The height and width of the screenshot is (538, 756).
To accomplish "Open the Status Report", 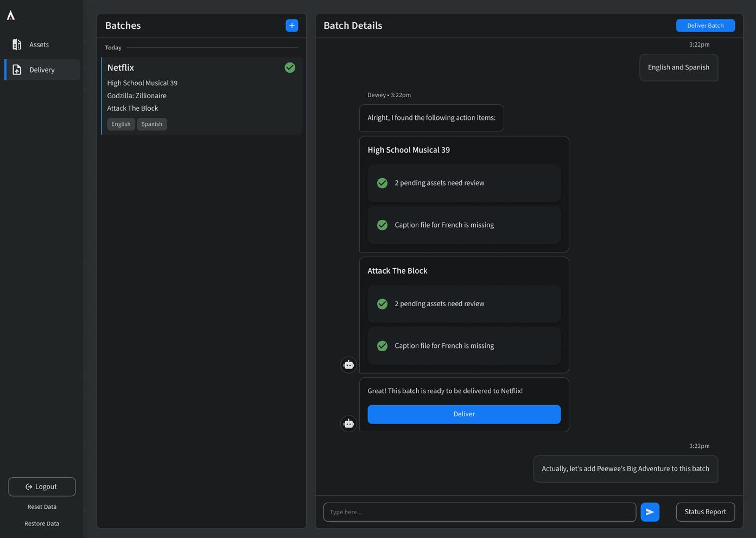I will pos(705,512).
